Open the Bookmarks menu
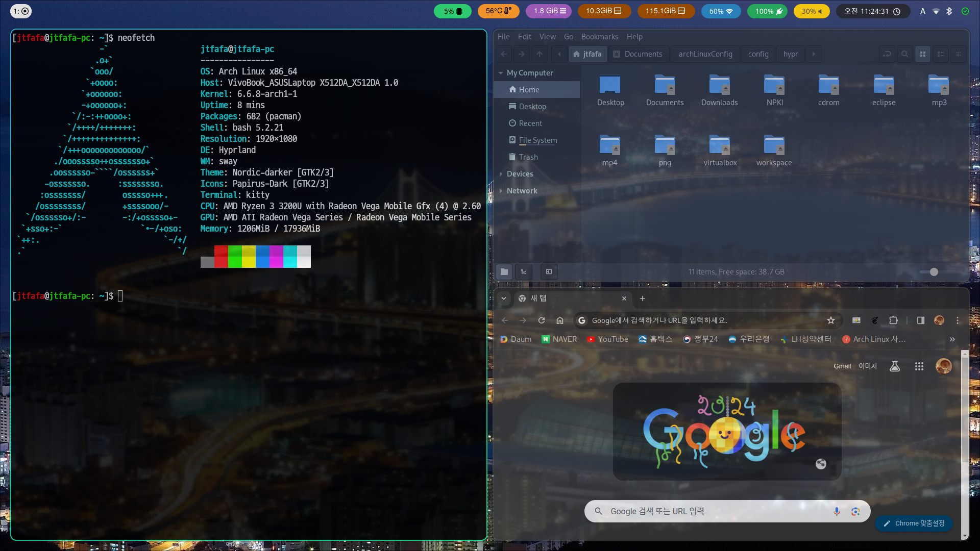Image resolution: width=980 pixels, height=551 pixels. pyautogui.click(x=599, y=37)
